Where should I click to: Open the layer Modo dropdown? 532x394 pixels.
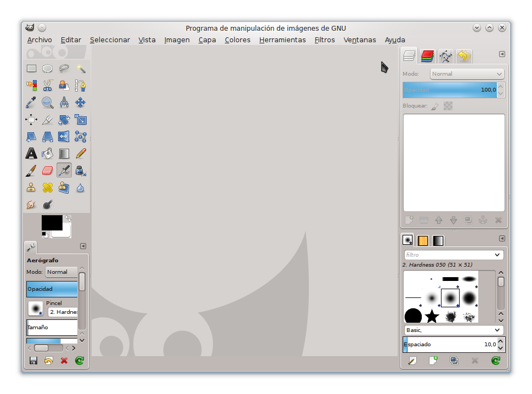tap(467, 74)
